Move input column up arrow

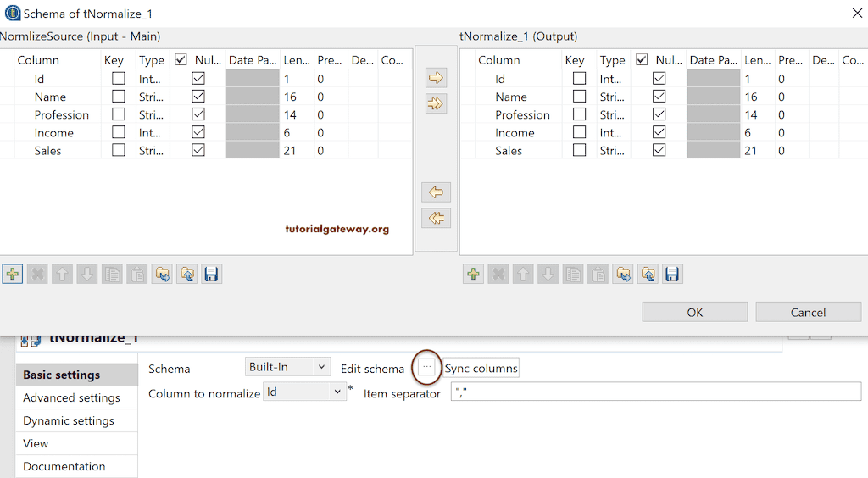tap(63, 274)
